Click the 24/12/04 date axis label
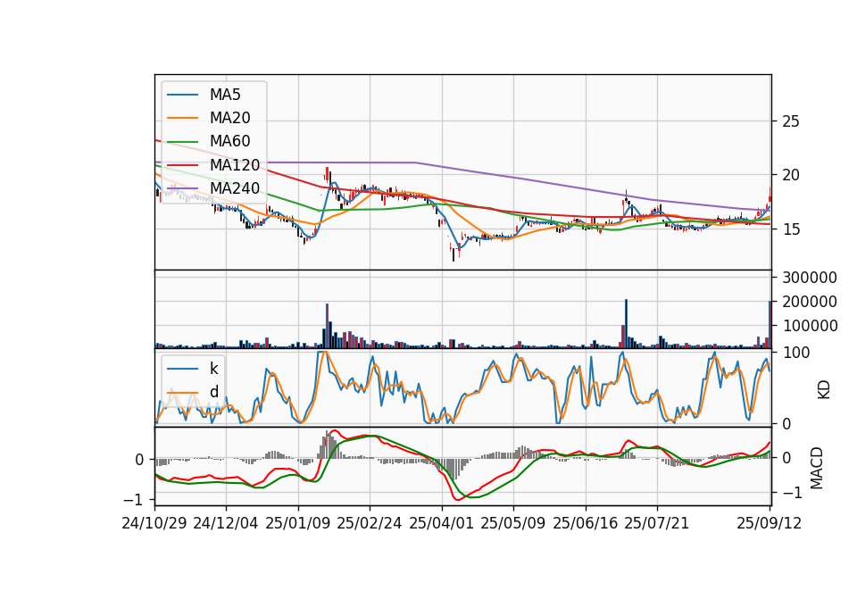Viewport: 857px width, 616px height. (x=226, y=523)
